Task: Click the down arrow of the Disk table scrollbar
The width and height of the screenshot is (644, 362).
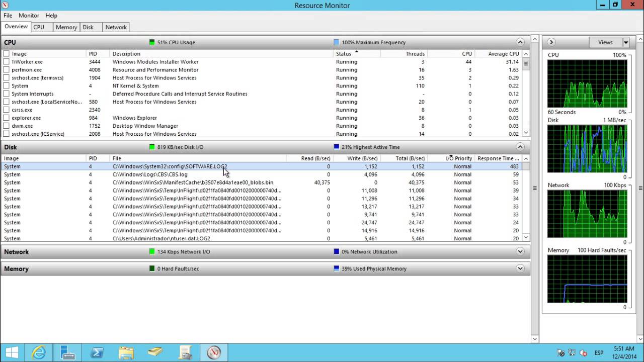Action: pyautogui.click(x=526, y=238)
